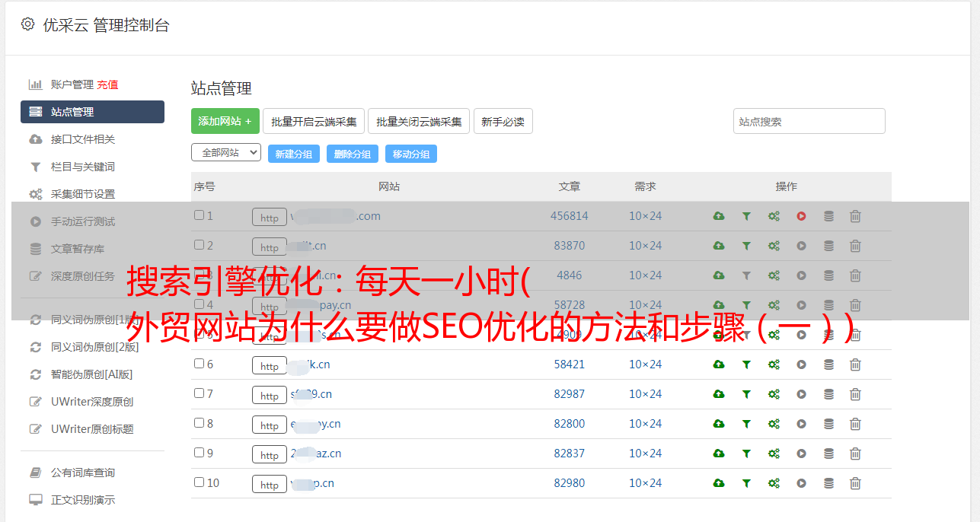Delete site 7 with the trash icon

[855, 395]
